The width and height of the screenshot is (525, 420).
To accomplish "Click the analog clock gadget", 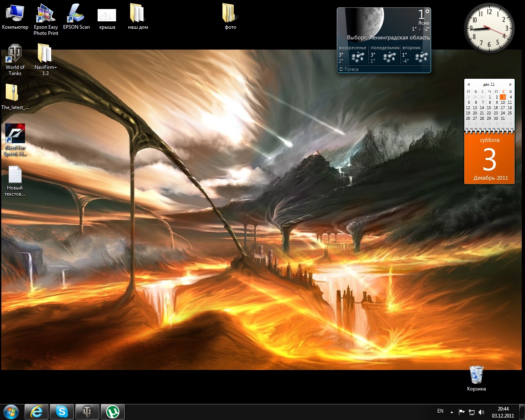I will click(x=489, y=28).
